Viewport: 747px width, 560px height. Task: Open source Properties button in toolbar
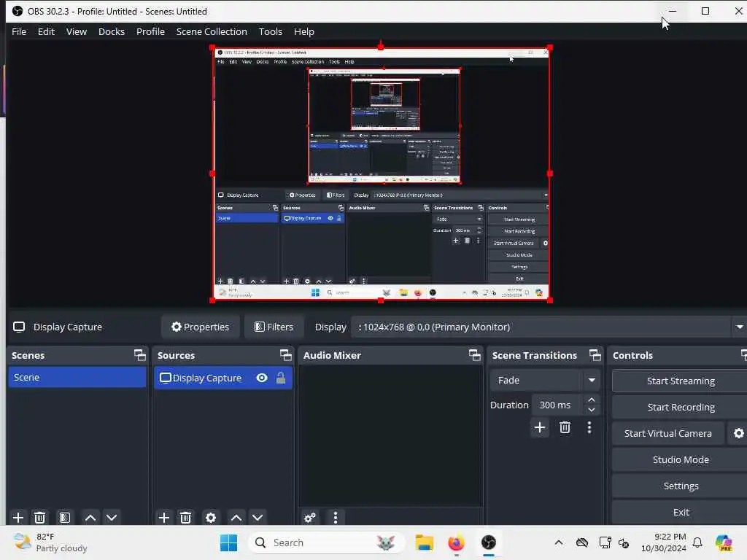(200, 327)
